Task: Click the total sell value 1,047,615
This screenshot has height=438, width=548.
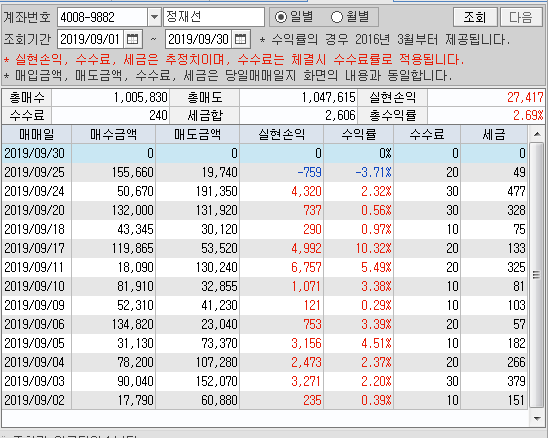Action: pos(329,97)
